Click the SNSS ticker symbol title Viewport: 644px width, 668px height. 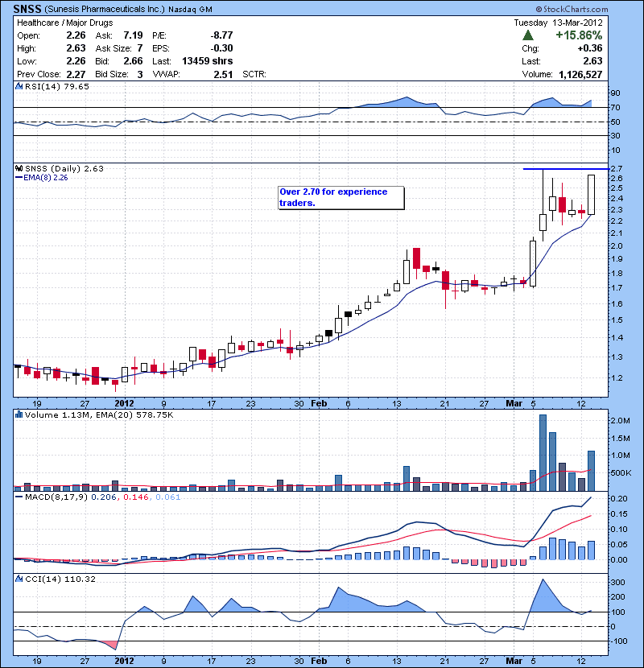(27, 9)
